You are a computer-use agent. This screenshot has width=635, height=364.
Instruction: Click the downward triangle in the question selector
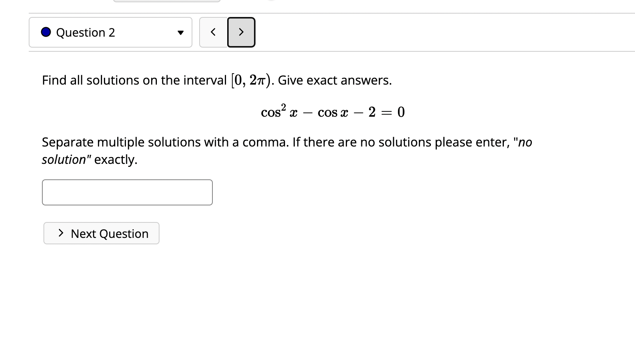coord(181,33)
